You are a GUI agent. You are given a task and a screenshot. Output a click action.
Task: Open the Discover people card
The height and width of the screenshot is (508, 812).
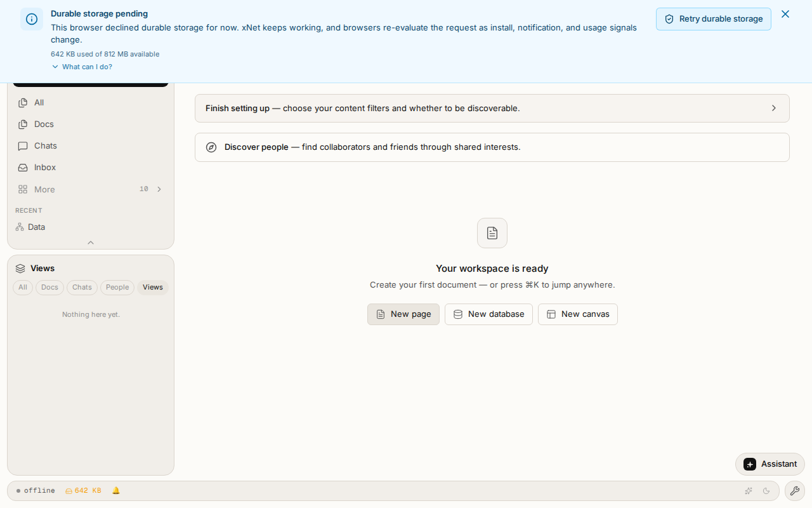(x=492, y=147)
